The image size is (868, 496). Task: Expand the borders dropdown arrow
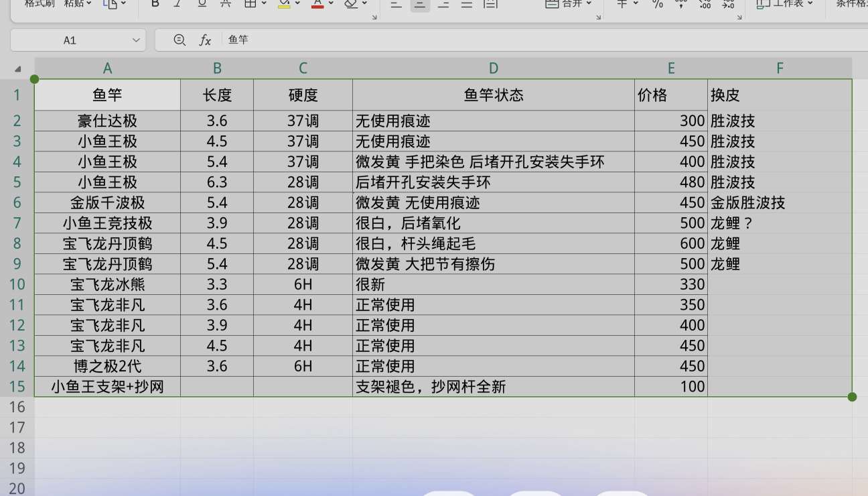click(264, 3)
